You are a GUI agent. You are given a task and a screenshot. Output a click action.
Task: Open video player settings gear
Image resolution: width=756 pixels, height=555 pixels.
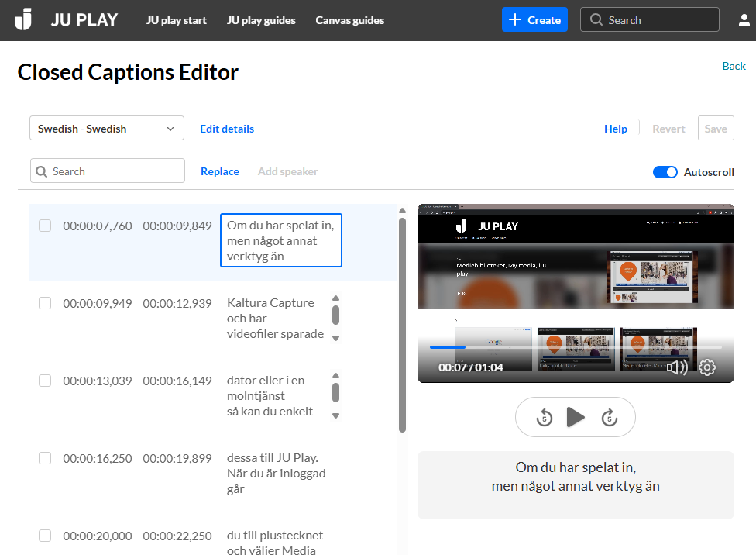(x=707, y=367)
